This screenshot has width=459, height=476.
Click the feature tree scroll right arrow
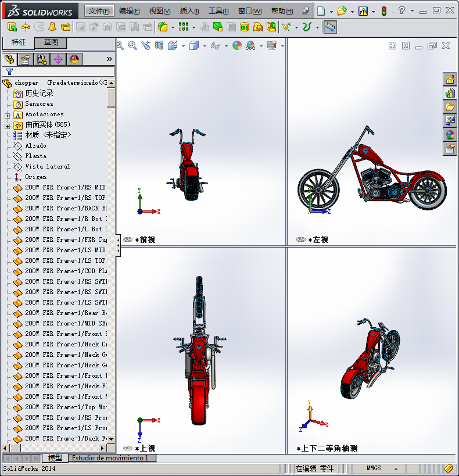click(x=102, y=448)
